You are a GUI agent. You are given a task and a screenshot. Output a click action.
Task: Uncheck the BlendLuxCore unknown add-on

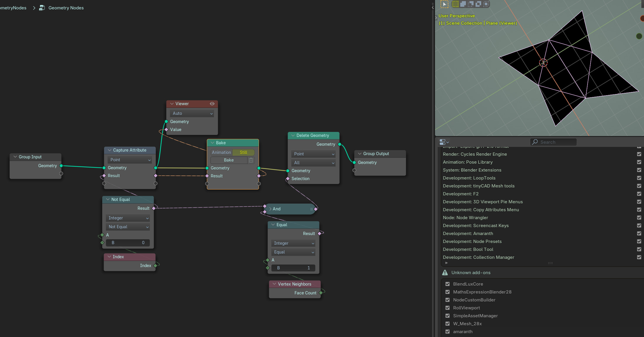tap(447, 284)
